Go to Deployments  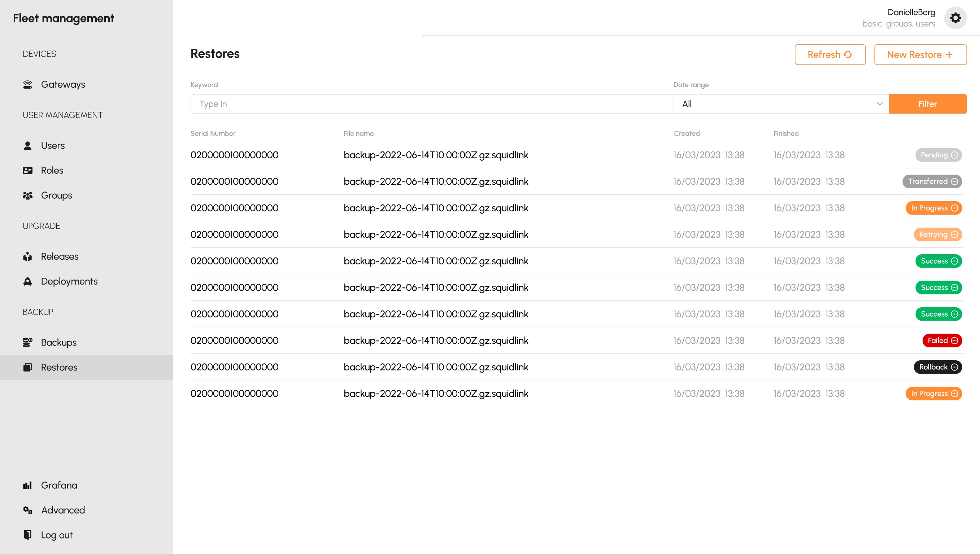tap(86, 281)
